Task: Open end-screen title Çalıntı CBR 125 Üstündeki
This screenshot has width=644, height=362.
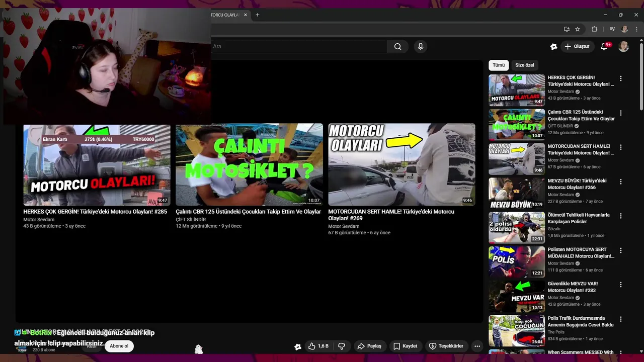Action: (249, 212)
